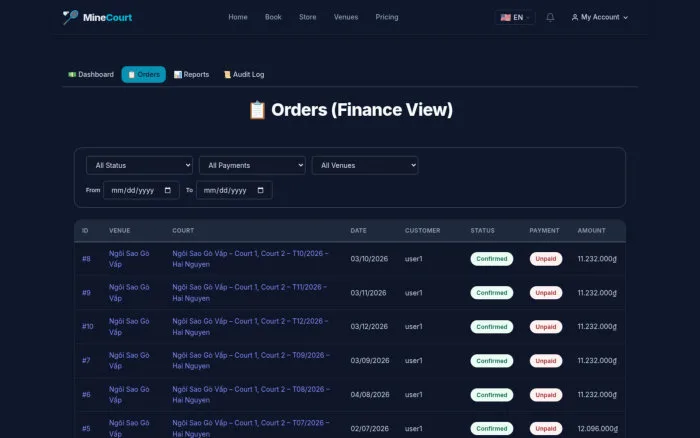Open court link containing T12/2026
The width and height of the screenshot is (700, 438).
pos(250,327)
